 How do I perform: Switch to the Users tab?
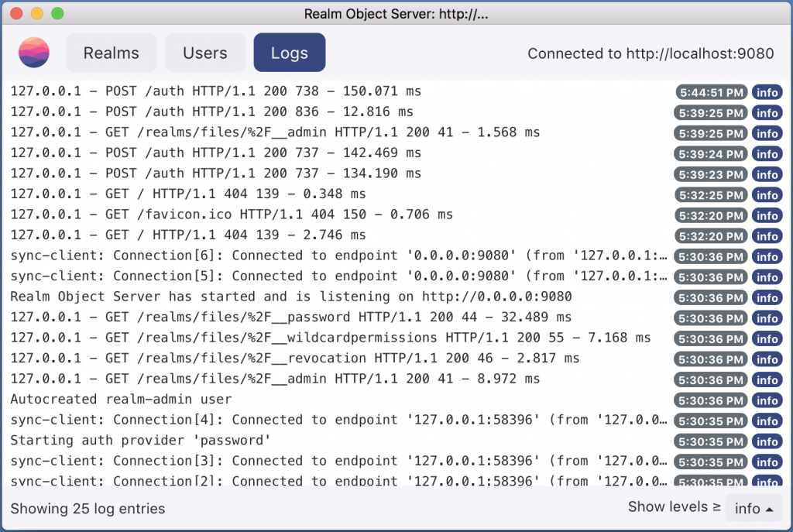[x=204, y=53]
